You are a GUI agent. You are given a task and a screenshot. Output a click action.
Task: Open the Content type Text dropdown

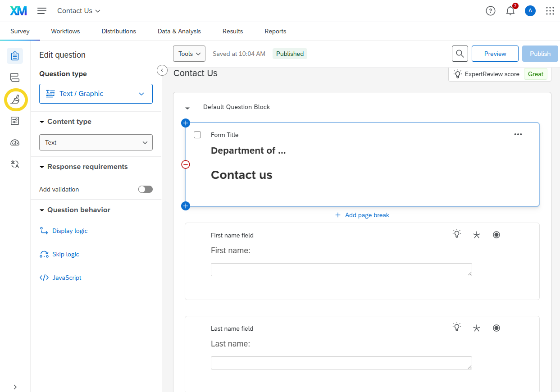96,142
